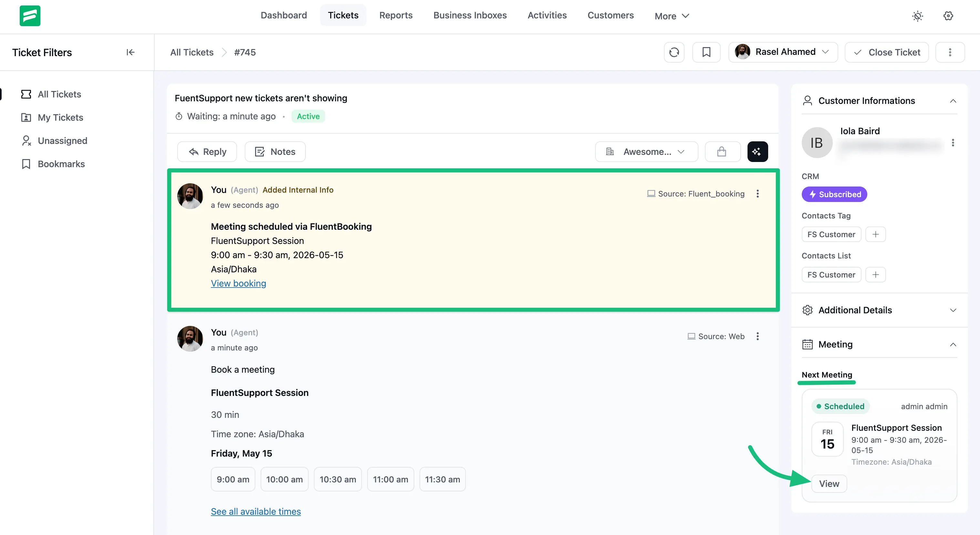Pick the 10:30 am time slot
Image resolution: width=980 pixels, height=535 pixels.
(338, 479)
